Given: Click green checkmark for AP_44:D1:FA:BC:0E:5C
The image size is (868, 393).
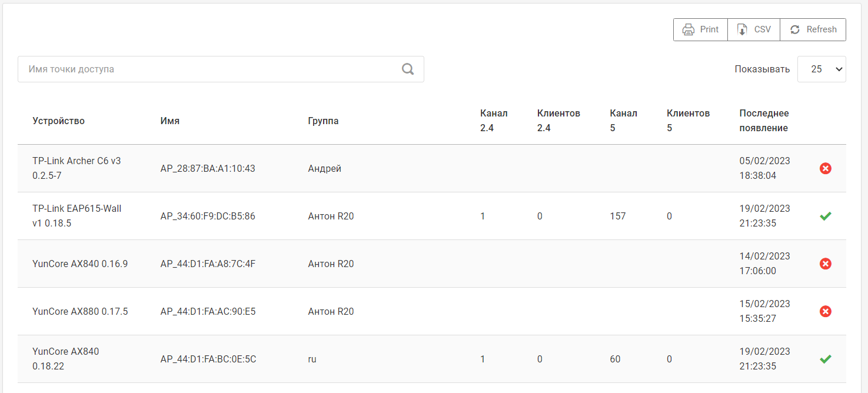Looking at the screenshot, I should 825,359.
